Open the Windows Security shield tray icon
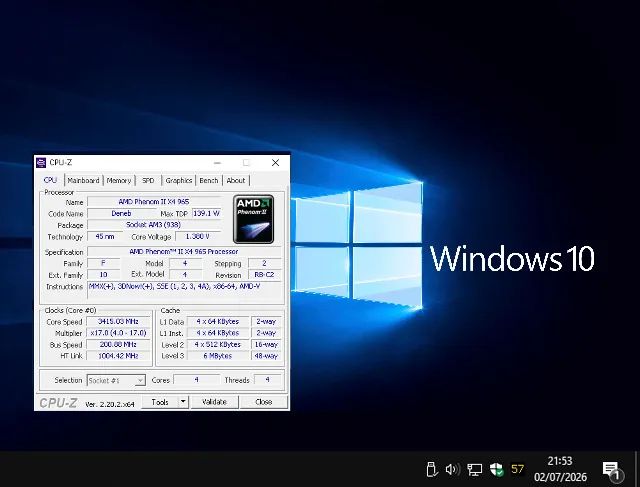 tap(496, 469)
